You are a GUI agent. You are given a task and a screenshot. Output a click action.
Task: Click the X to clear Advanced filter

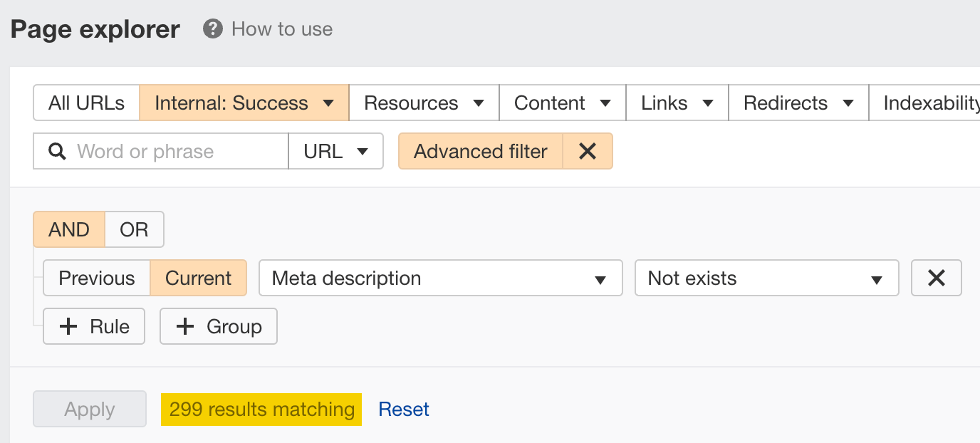tap(588, 151)
